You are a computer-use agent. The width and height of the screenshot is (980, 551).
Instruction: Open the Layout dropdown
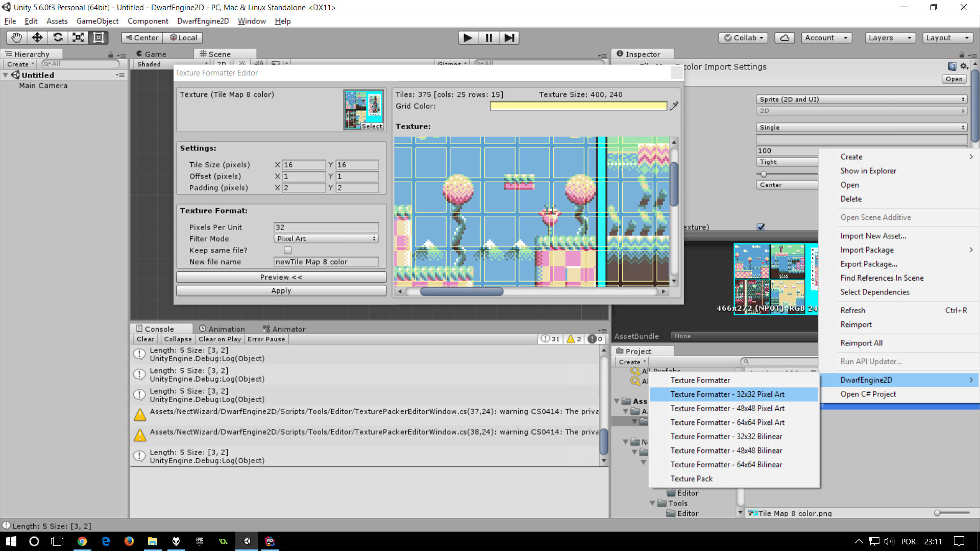click(948, 38)
